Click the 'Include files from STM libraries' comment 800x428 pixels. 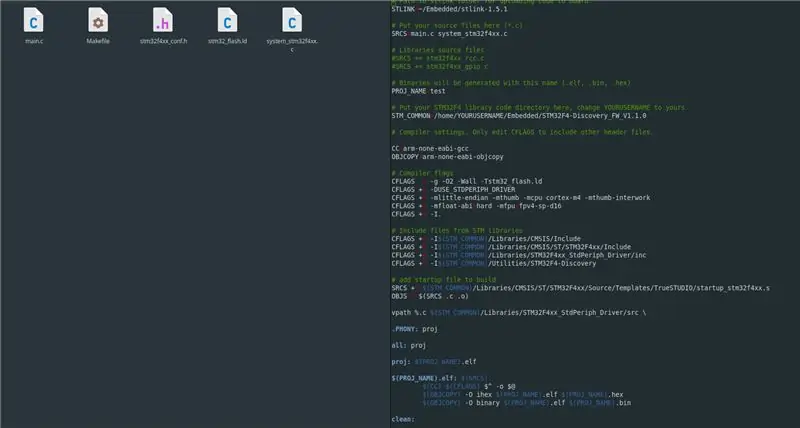point(457,231)
